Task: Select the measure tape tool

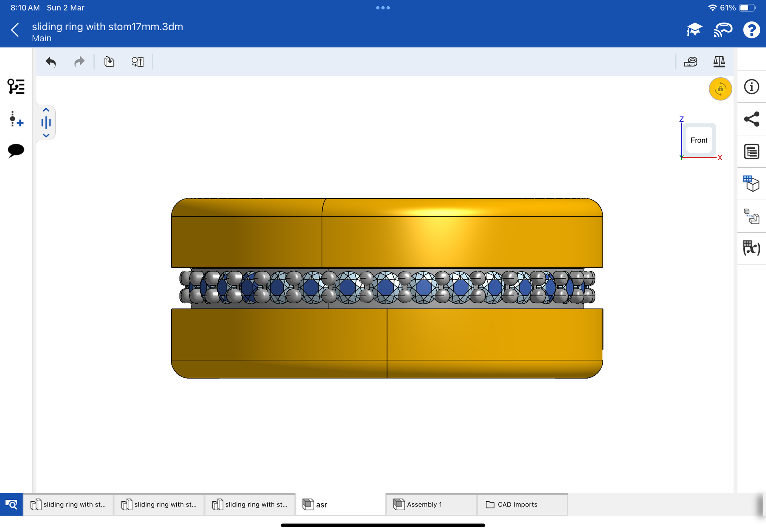Action: point(691,62)
